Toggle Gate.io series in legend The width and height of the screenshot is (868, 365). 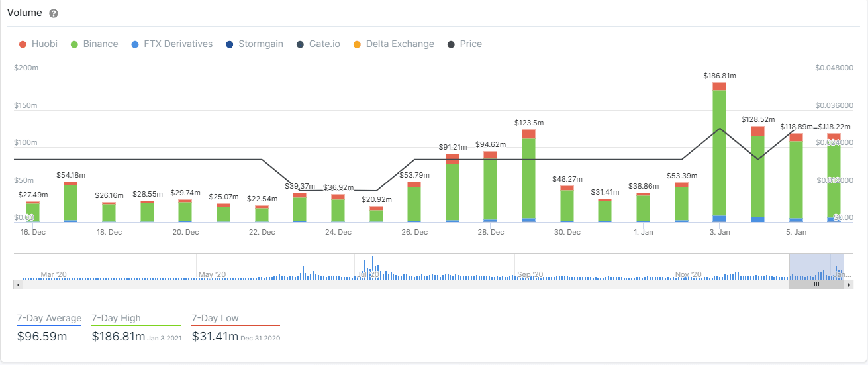318,44
